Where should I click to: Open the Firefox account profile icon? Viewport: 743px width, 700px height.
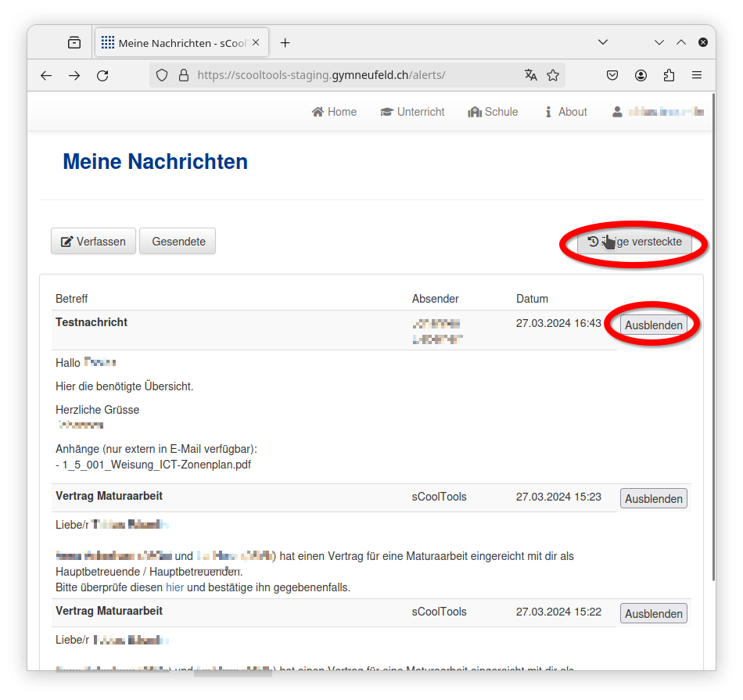[641, 76]
